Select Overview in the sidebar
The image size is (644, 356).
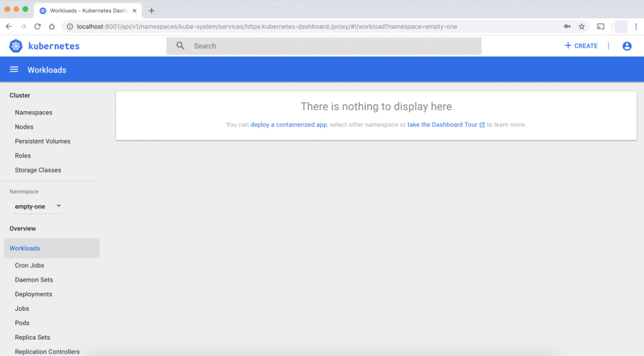(23, 228)
